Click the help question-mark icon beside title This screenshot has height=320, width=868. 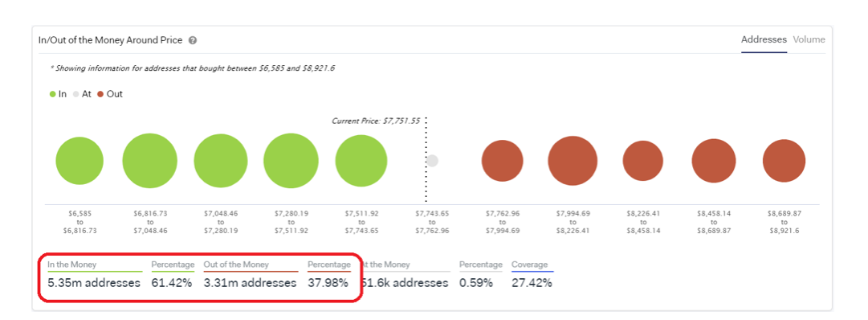point(193,40)
